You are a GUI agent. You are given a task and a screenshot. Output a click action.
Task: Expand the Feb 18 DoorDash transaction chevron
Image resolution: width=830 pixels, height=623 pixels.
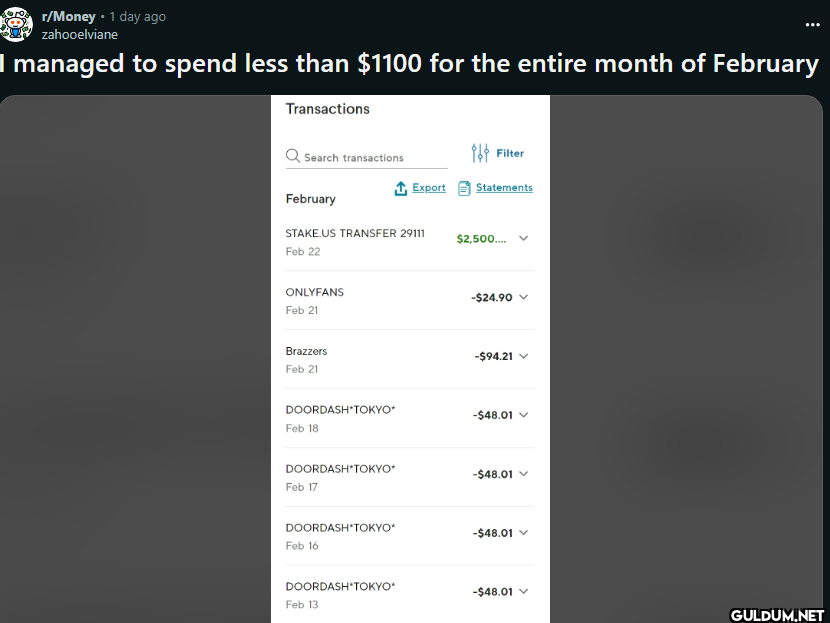(x=524, y=414)
